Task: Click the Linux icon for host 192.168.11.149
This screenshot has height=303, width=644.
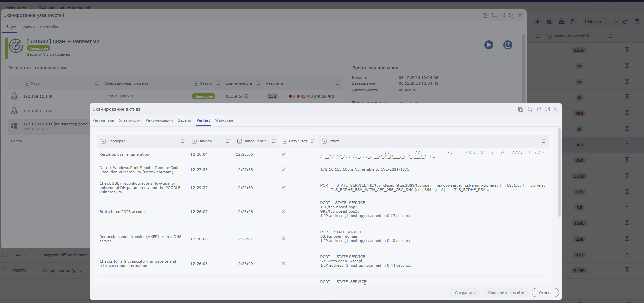Action: tap(14, 96)
